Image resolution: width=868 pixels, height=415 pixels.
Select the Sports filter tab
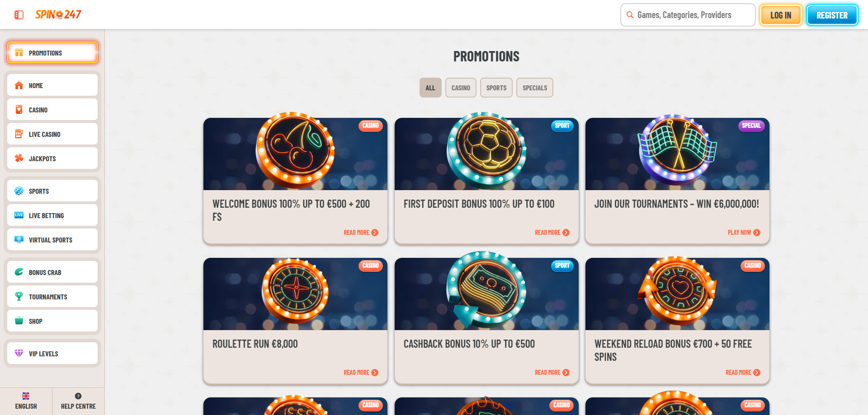(x=496, y=88)
